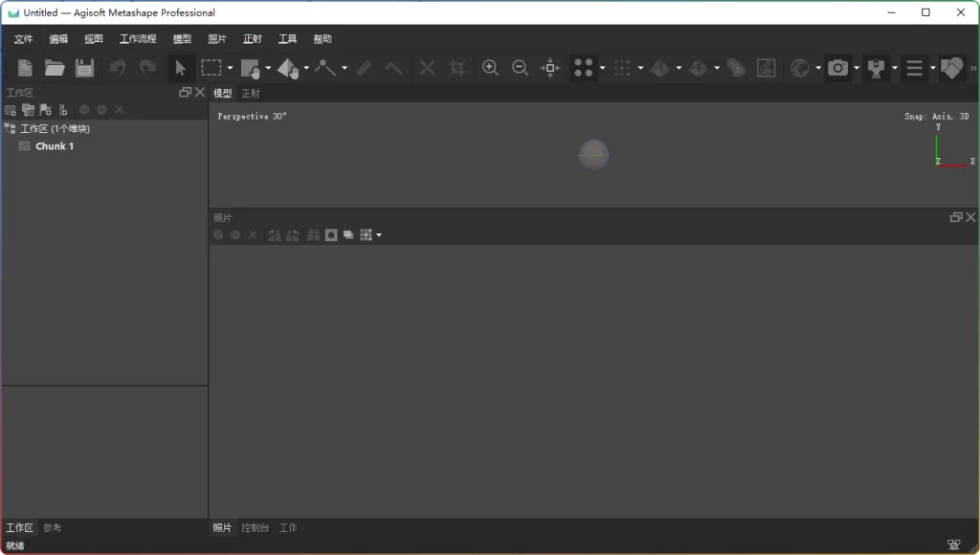The image size is (980, 555).
Task: Open the thumbnail size dropdown in Photos pane
Action: point(379,234)
